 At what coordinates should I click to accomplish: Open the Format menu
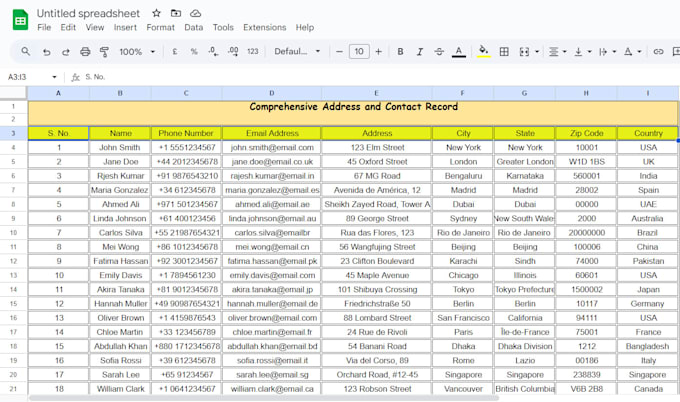click(x=160, y=27)
